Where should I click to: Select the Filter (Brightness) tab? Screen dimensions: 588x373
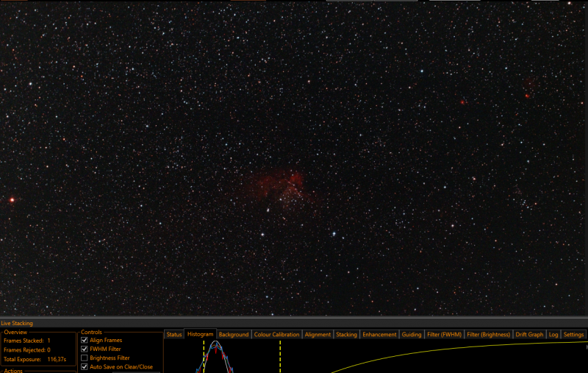[488, 334]
